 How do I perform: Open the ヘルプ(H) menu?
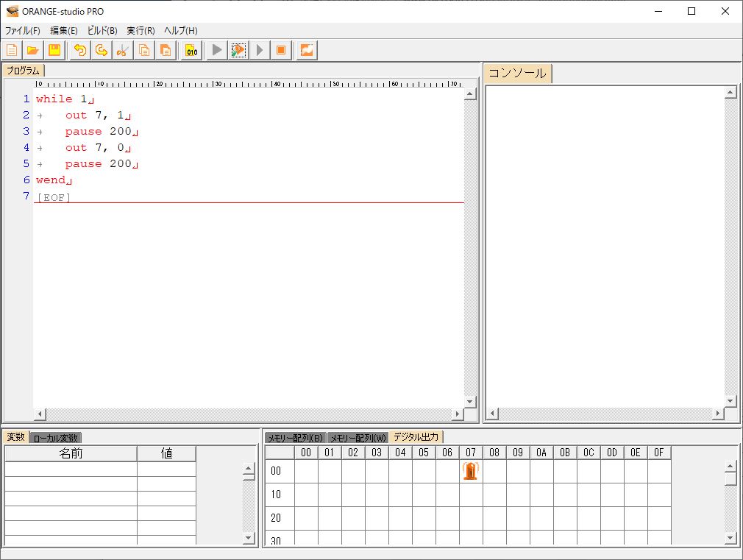180,30
